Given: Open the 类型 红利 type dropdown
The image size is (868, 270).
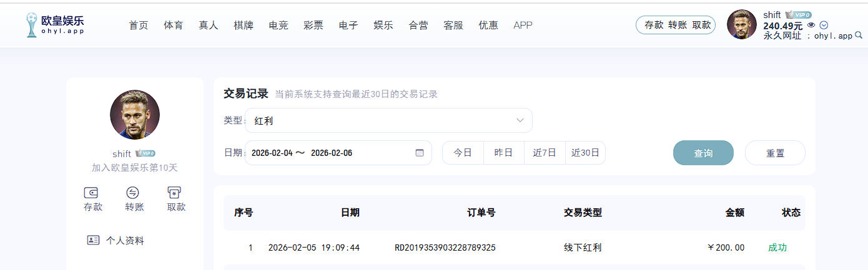Looking at the screenshot, I should [388, 120].
